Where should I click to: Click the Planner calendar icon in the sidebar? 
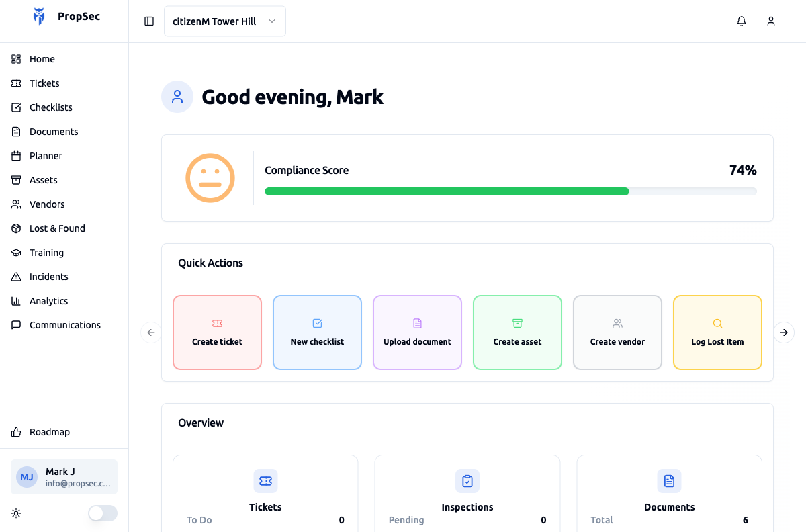tap(16, 156)
